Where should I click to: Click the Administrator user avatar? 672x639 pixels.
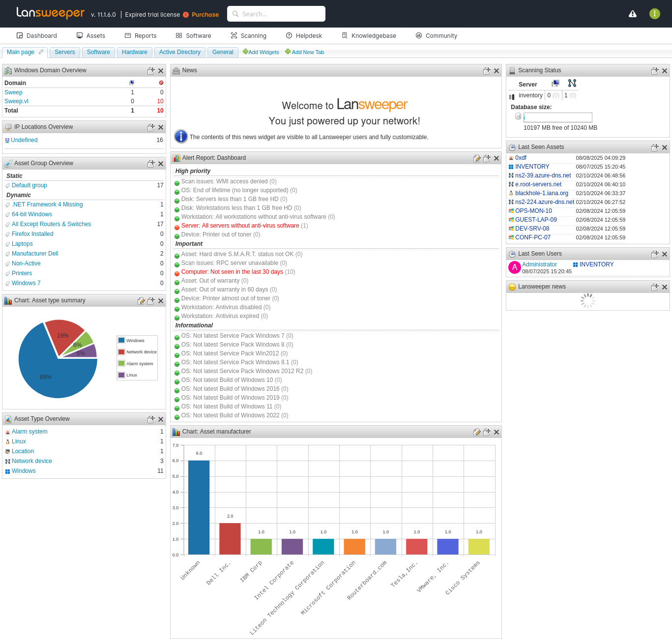(514, 267)
